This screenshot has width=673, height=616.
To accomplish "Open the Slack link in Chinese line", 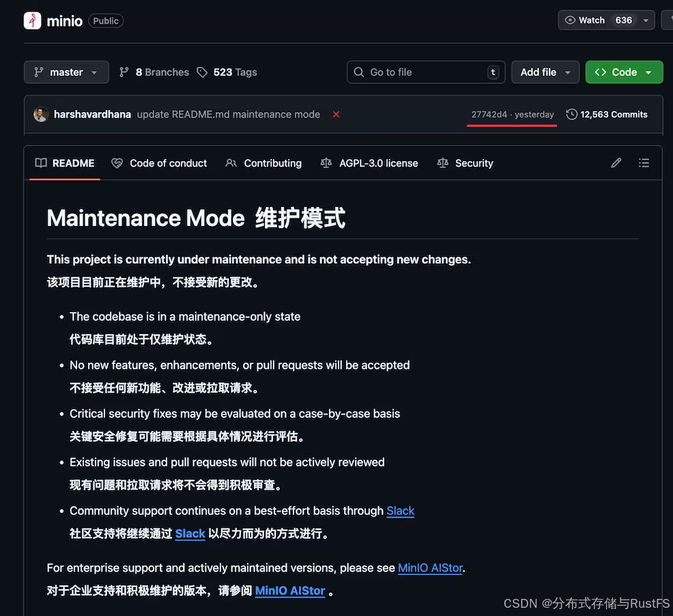I will 190,533.
